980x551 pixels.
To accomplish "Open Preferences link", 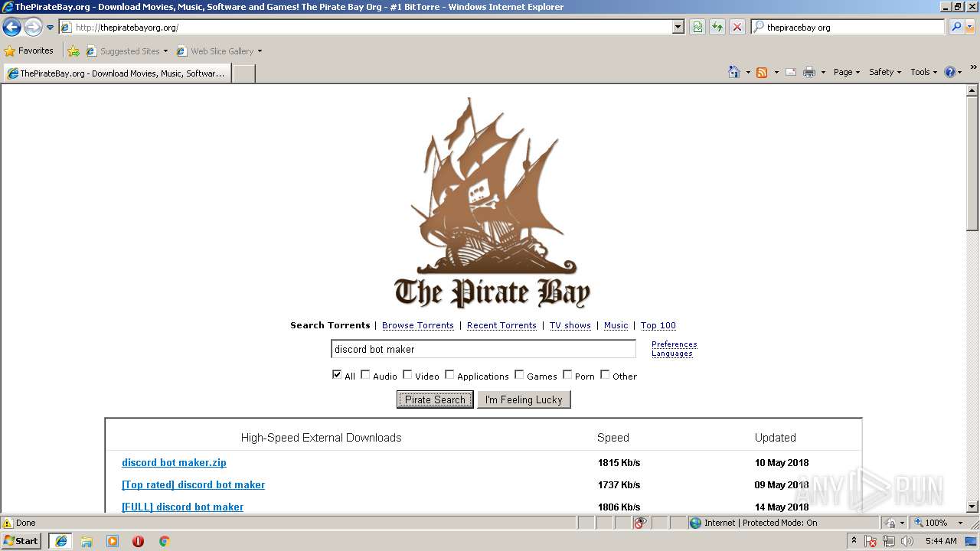I will (x=675, y=344).
